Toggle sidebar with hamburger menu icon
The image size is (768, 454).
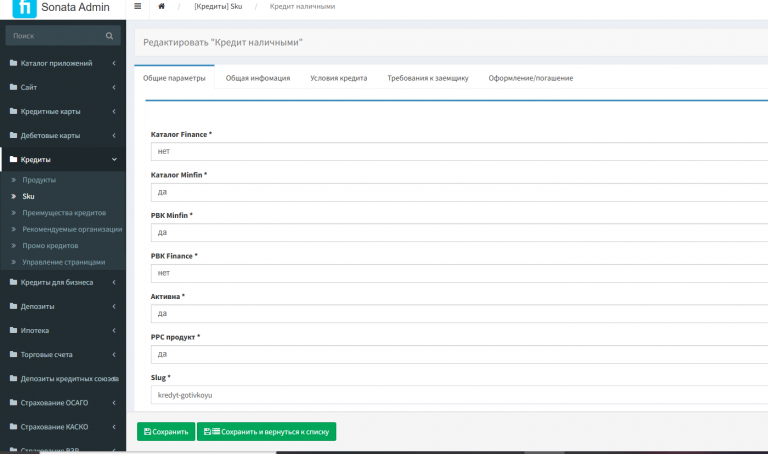click(138, 6)
